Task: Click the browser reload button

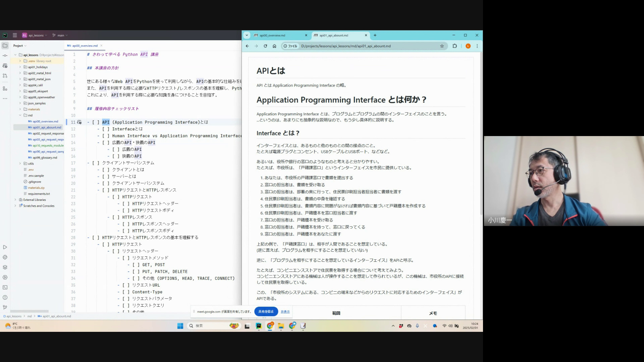Action: click(265, 46)
